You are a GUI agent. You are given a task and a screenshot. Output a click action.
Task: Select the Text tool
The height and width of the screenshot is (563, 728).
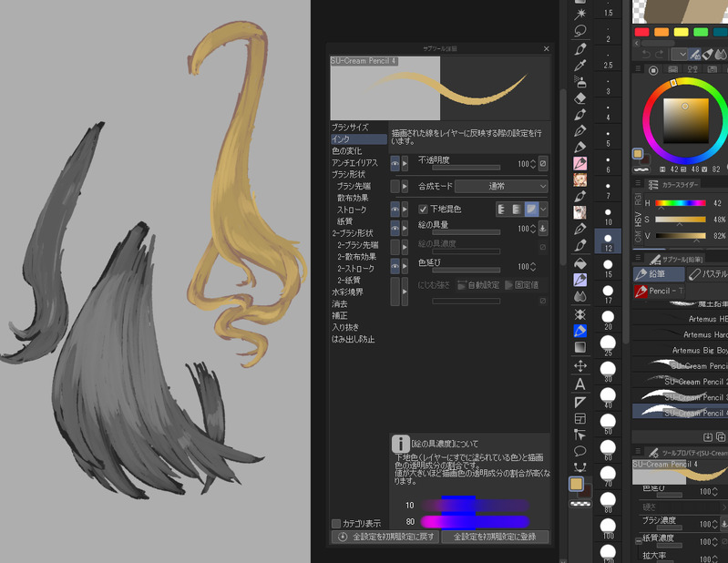coord(579,384)
